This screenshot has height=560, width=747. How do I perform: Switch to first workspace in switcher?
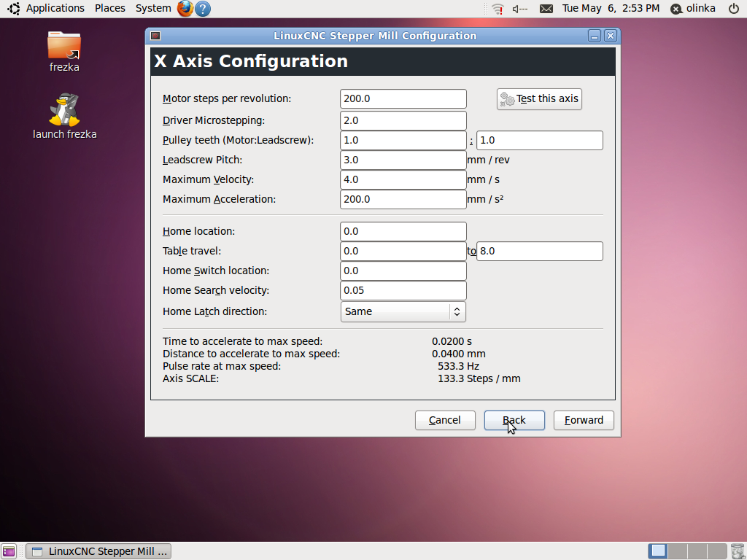tap(658, 551)
